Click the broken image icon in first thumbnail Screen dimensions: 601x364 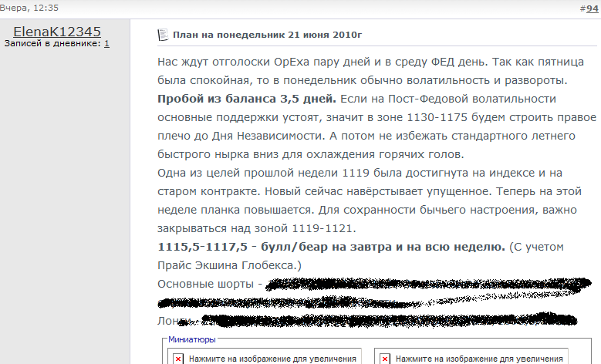(178, 359)
